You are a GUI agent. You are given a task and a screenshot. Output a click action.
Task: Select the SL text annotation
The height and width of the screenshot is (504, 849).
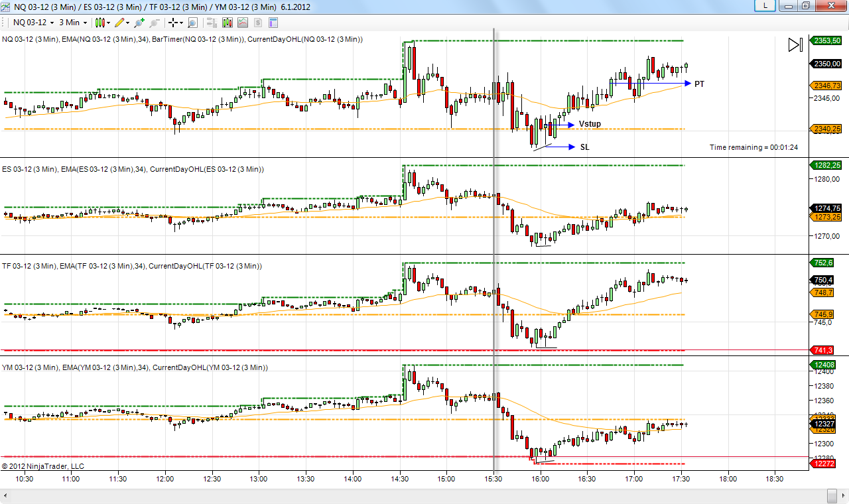[584, 147]
